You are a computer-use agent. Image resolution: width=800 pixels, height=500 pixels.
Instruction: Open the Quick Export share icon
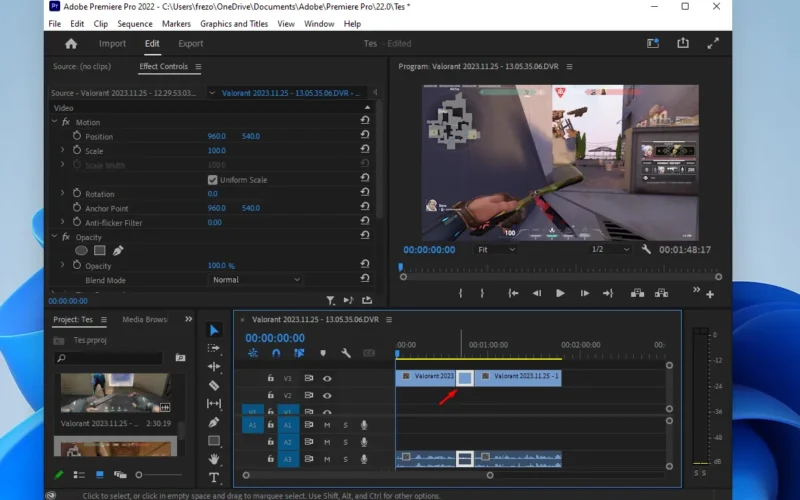pos(683,43)
